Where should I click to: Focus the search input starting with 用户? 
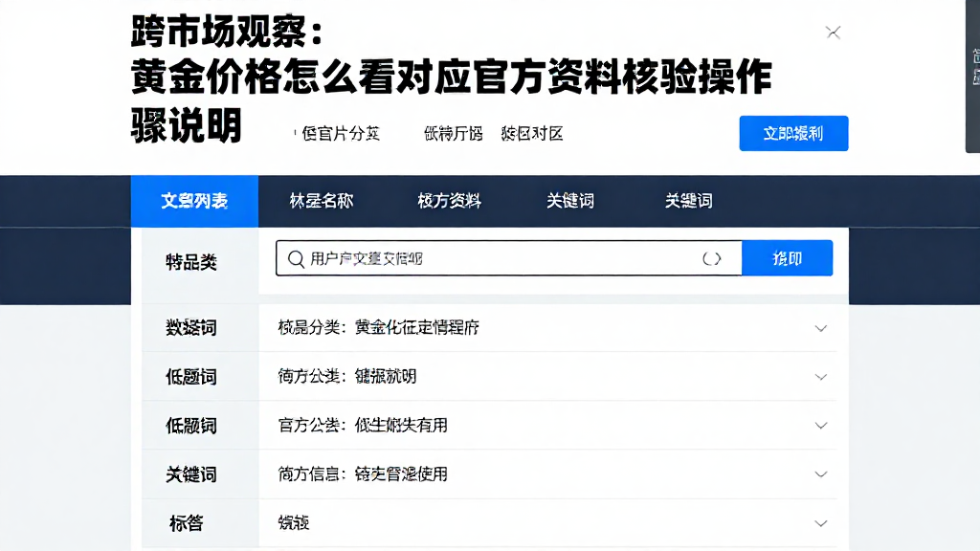(509, 258)
